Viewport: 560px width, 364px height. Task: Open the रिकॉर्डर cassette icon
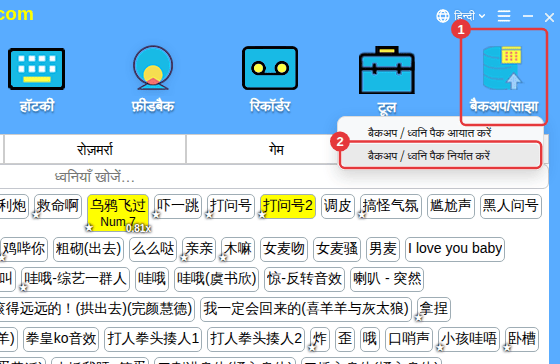coord(270,68)
